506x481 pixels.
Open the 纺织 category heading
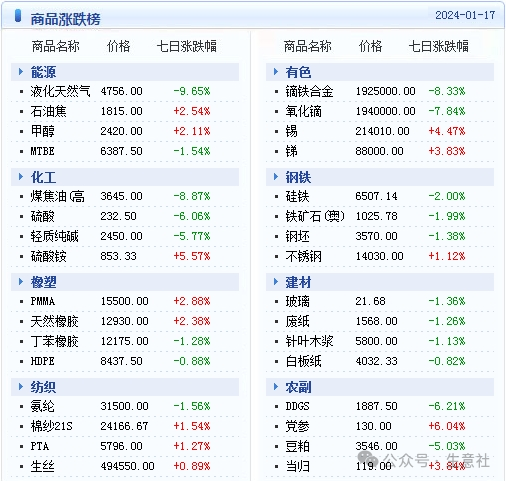pyautogui.click(x=43, y=387)
